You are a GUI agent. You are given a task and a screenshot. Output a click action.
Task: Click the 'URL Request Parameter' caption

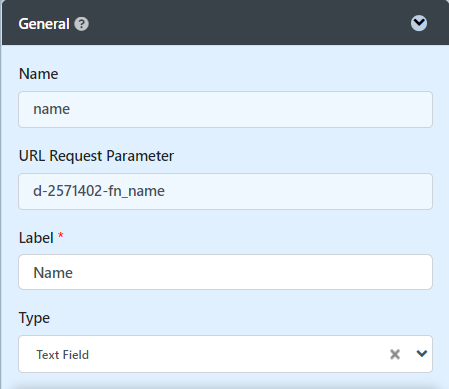tap(96, 156)
